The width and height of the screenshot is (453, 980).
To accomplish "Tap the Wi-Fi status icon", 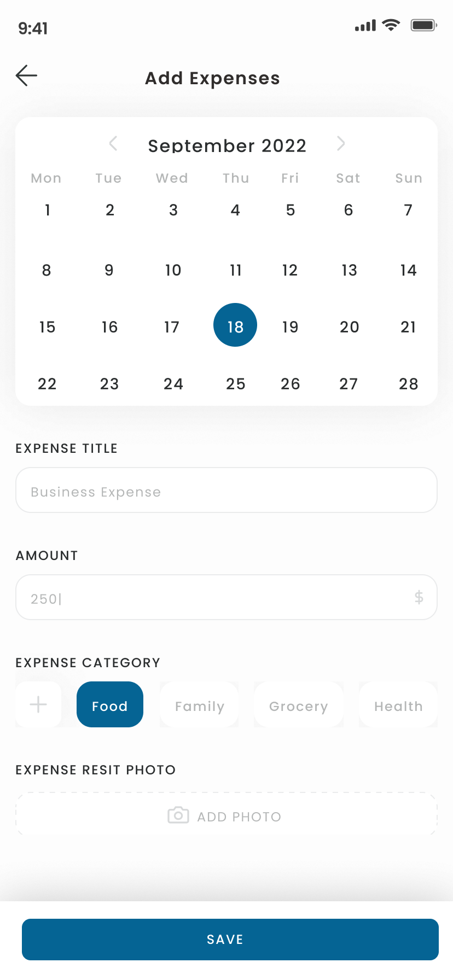I will 391,25.
